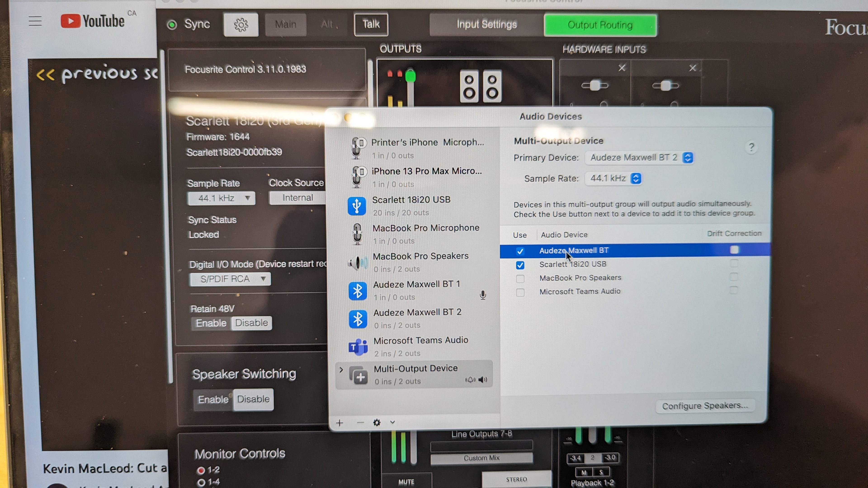Check MacBook Pro Speakers use checkbox

(x=520, y=279)
